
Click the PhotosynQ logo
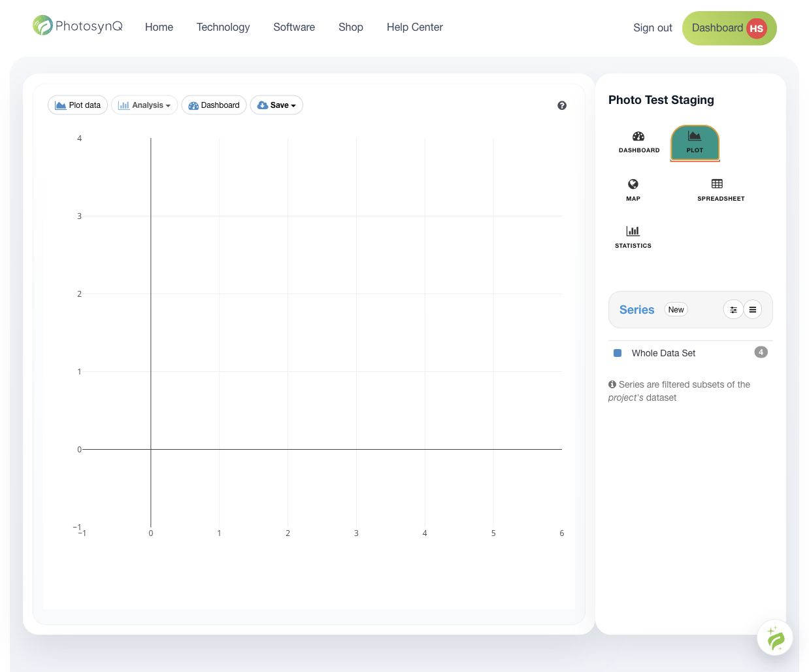click(77, 26)
